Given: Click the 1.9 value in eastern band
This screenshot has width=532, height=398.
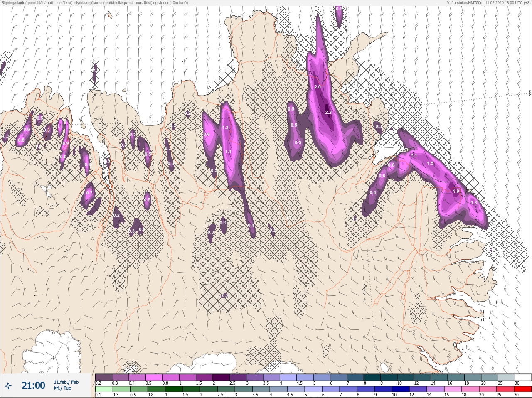Looking at the screenshot, I should click(456, 191).
